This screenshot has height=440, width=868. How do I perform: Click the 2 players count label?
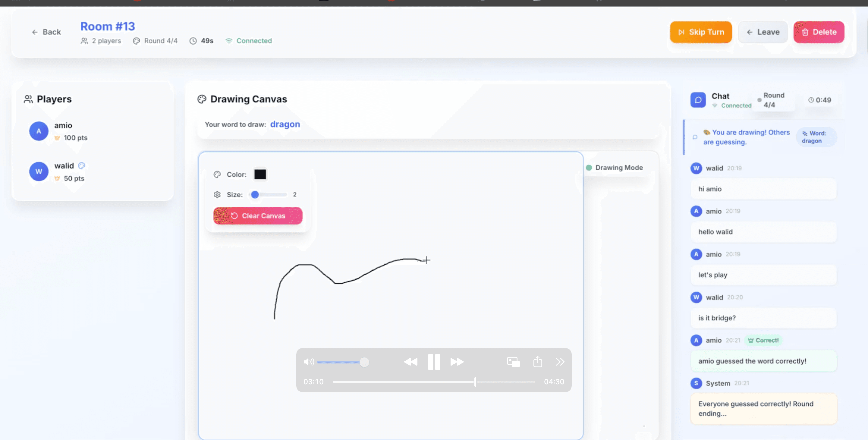pyautogui.click(x=101, y=41)
